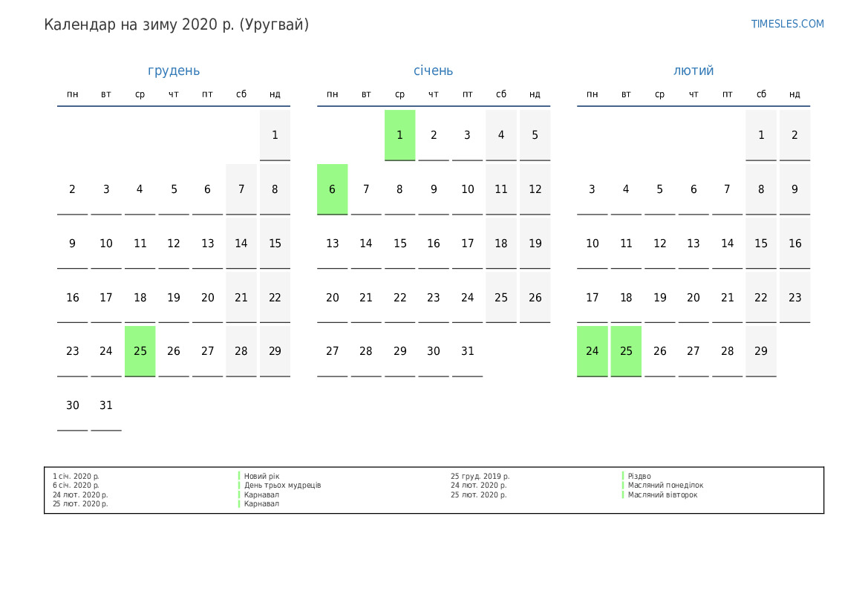This screenshot has height=614, width=868.
Task: Select January 23 in січень
Action: point(434,297)
